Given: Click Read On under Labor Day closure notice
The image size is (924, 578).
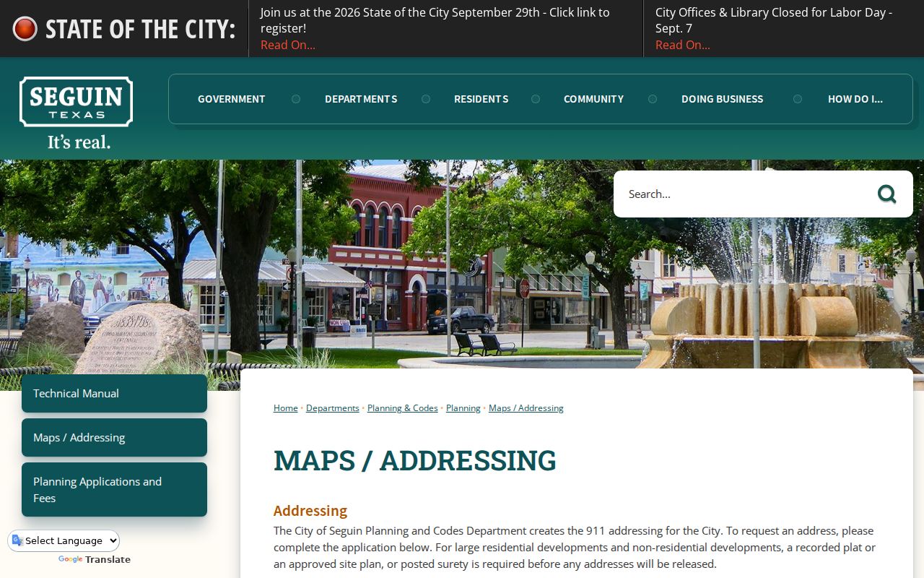Looking at the screenshot, I should tap(683, 45).
